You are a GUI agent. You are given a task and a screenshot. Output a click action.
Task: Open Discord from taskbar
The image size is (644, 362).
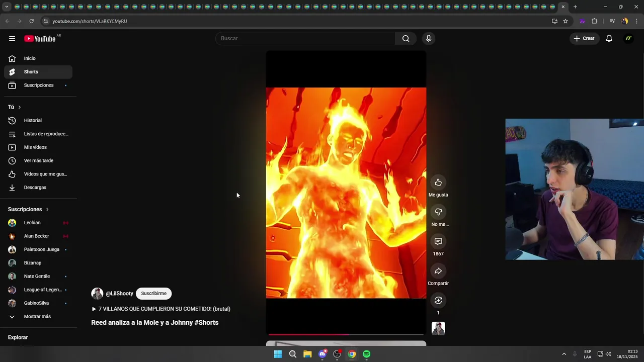point(323,354)
